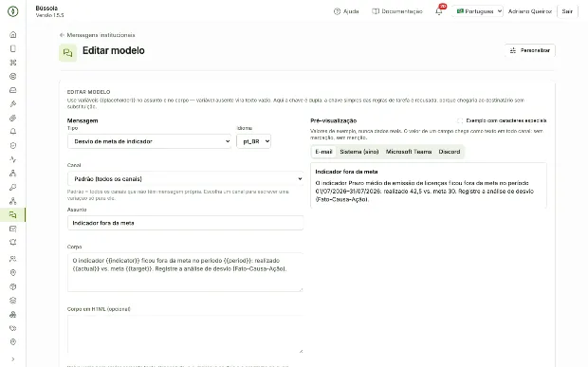This screenshot has width=588, height=367.
Task: Click the siren alarm sidebar icon
Action: click(x=12, y=243)
